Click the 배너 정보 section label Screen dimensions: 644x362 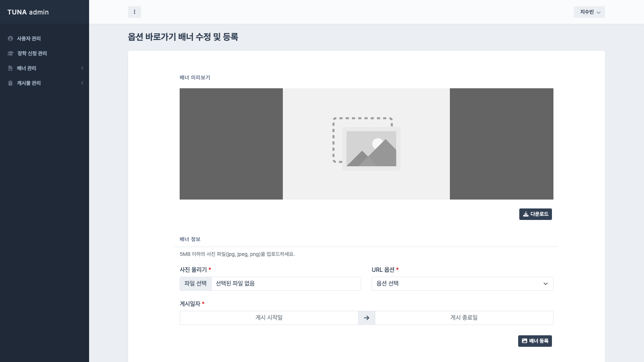190,239
